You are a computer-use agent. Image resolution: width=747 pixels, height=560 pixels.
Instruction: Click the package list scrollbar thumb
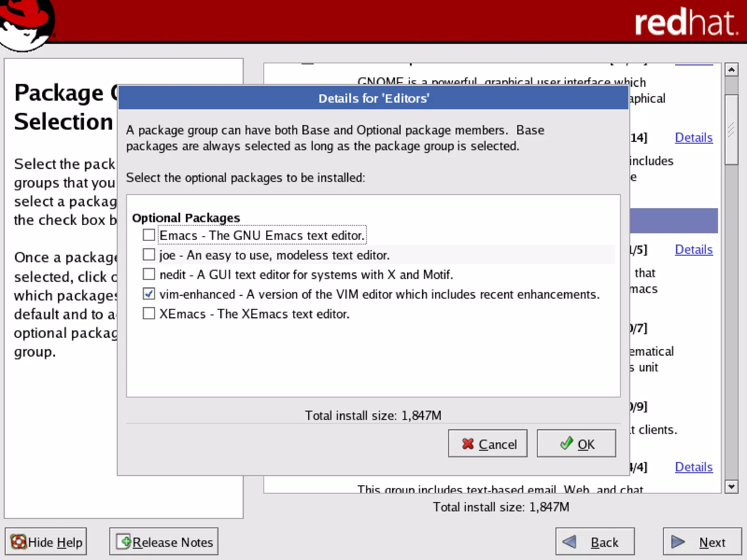point(731,129)
